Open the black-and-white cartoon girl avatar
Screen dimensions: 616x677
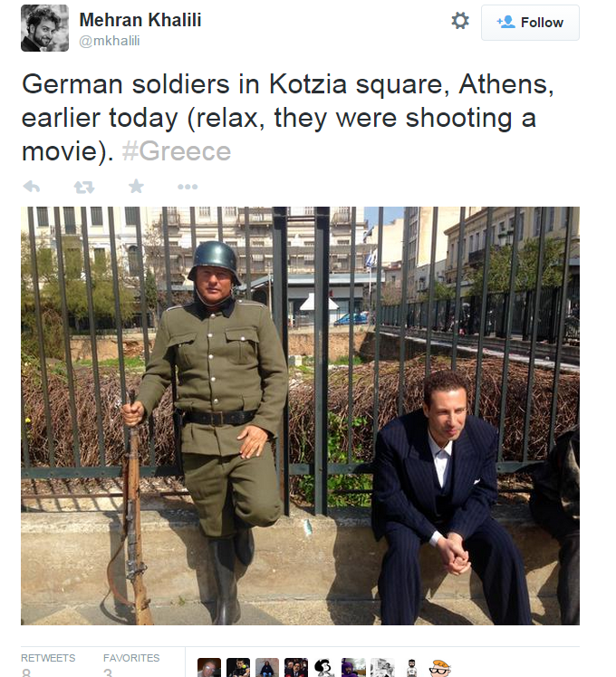[324, 668]
